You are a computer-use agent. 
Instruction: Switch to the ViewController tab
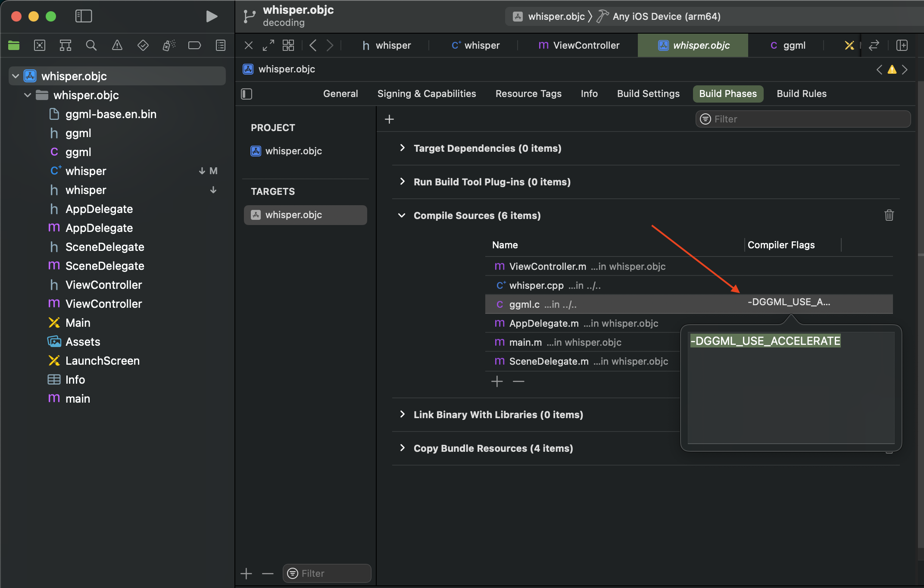(579, 45)
